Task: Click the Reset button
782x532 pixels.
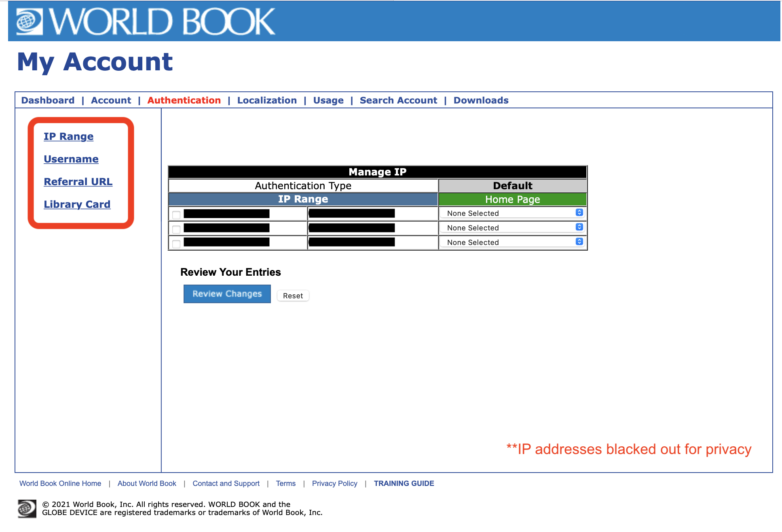Action: point(293,295)
